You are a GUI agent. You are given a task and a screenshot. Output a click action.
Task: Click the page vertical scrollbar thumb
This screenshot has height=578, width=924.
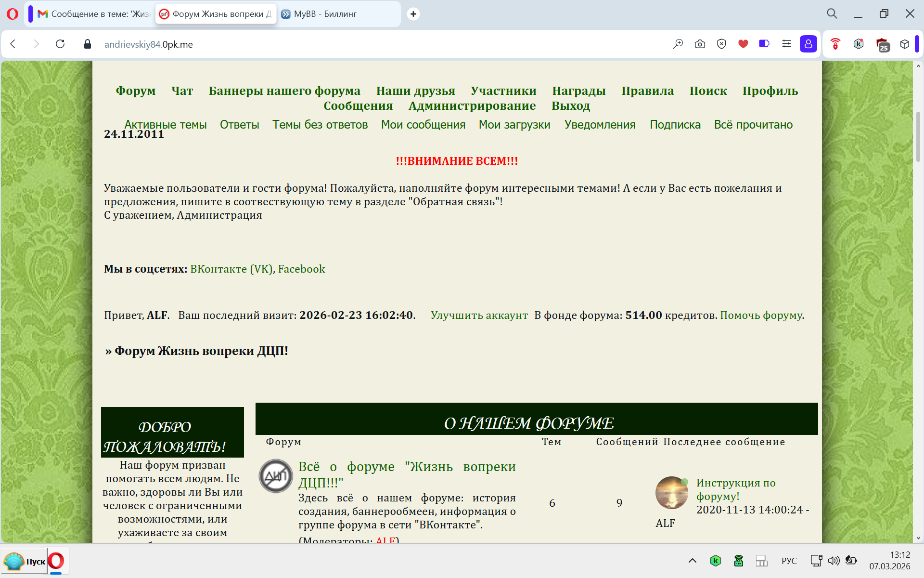[918, 137]
